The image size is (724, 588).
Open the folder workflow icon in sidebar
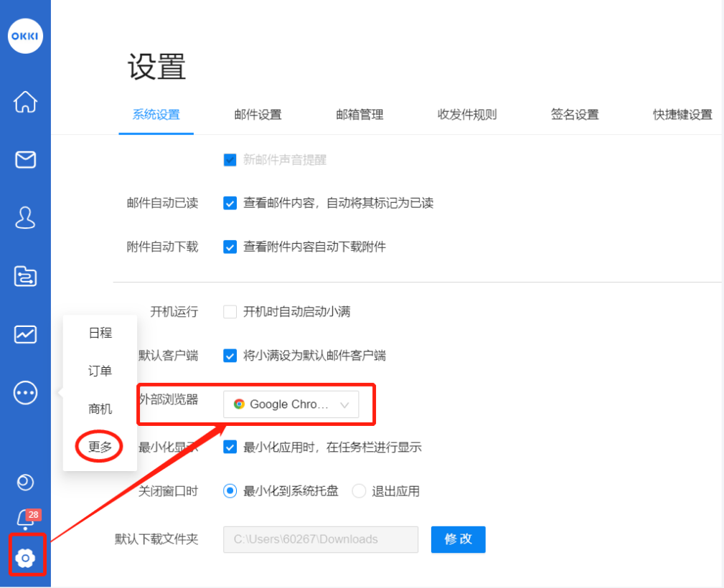click(25, 276)
